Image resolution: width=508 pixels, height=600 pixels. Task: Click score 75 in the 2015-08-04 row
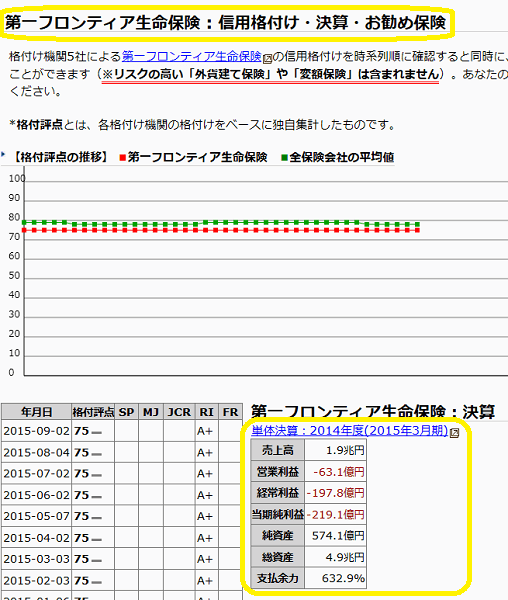pyautogui.click(x=81, y=452)
